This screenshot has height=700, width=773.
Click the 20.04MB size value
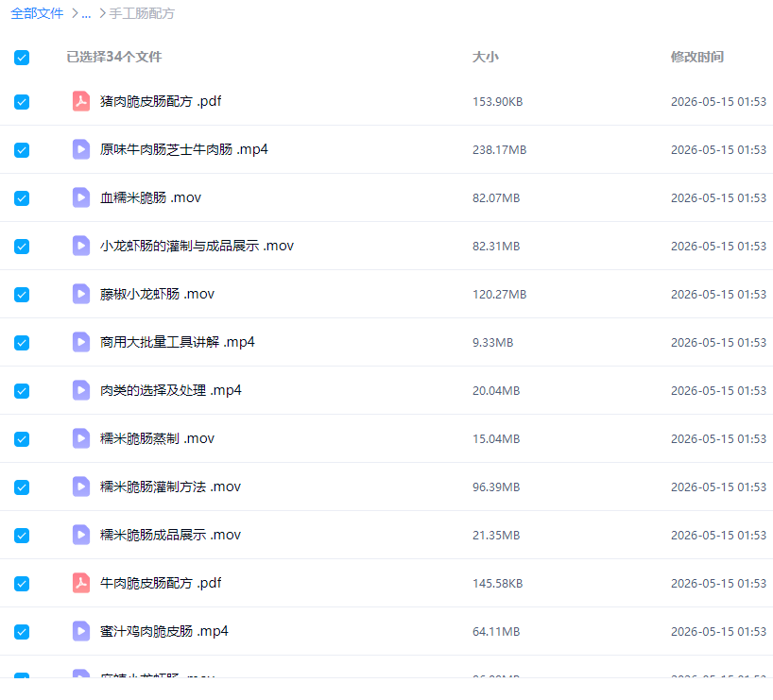(496, 391)
